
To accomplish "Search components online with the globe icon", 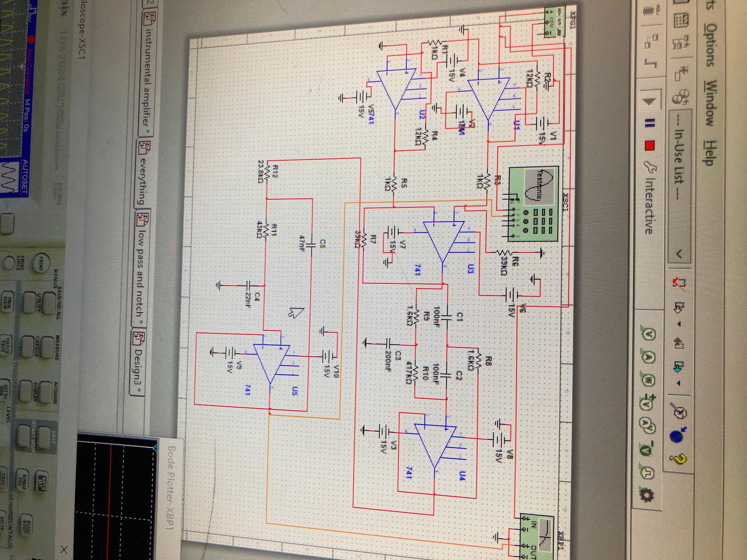I will (x=677, y=436).
